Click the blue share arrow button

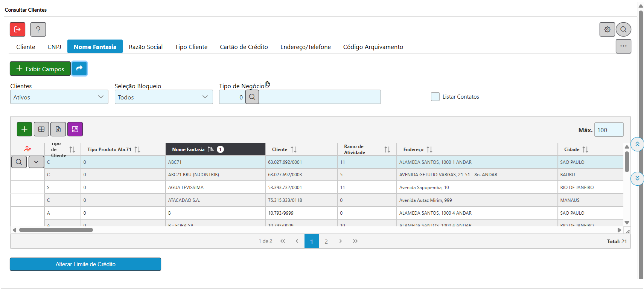tap(79, 69)
